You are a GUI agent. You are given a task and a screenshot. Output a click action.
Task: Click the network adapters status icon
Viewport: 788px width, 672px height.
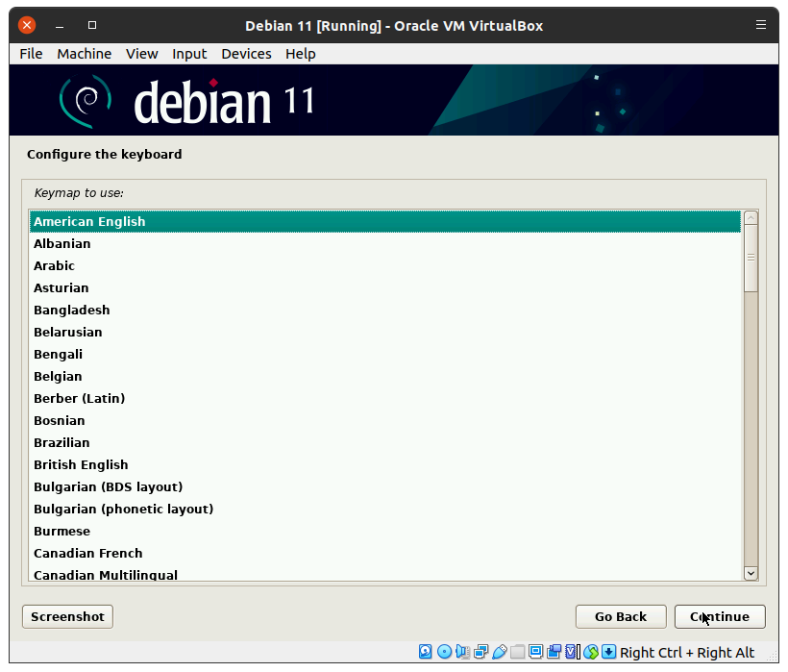pyautogui.click(x=480, y=653)
